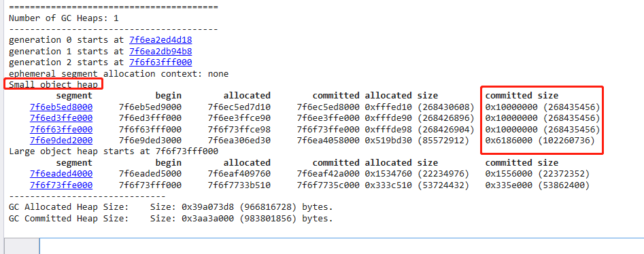This screenshot has height=254, width=644.
Task: Open generation 0 start address 7f6ea2ed4d18
Action: (160, 40)
